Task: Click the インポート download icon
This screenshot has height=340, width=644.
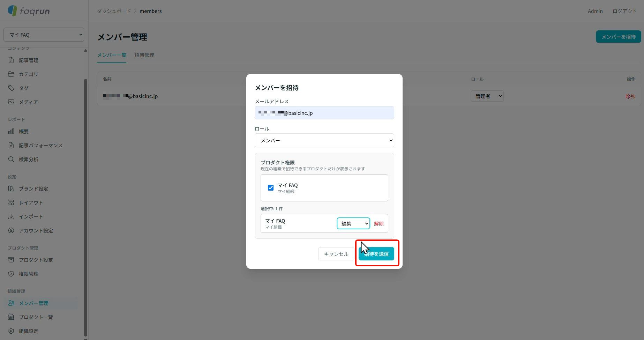Action: (x=11, y=216)
